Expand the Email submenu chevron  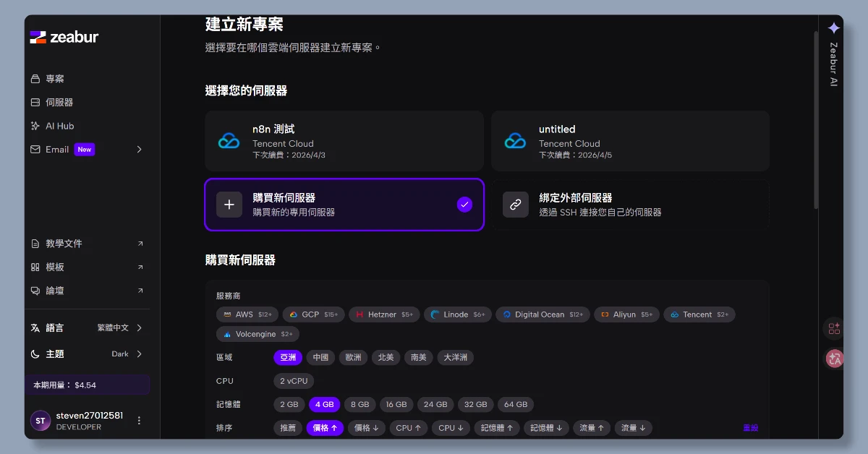(x=140, y=150)
